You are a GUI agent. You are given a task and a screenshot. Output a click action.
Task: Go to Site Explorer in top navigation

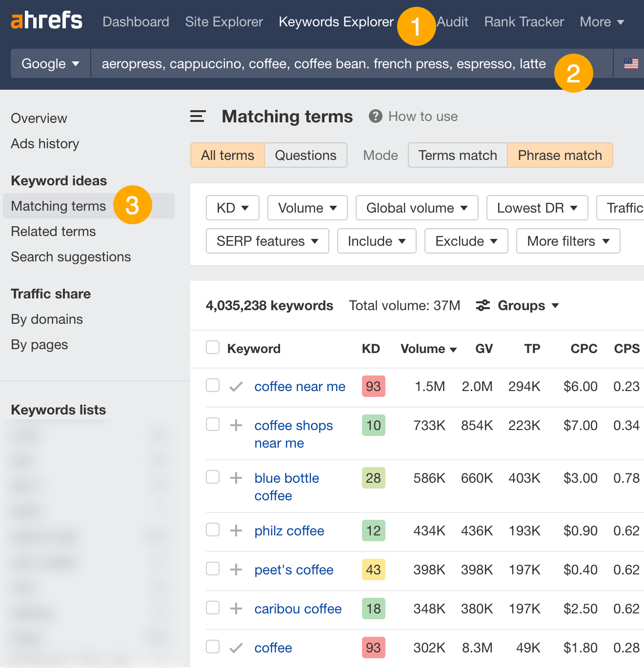224,22
